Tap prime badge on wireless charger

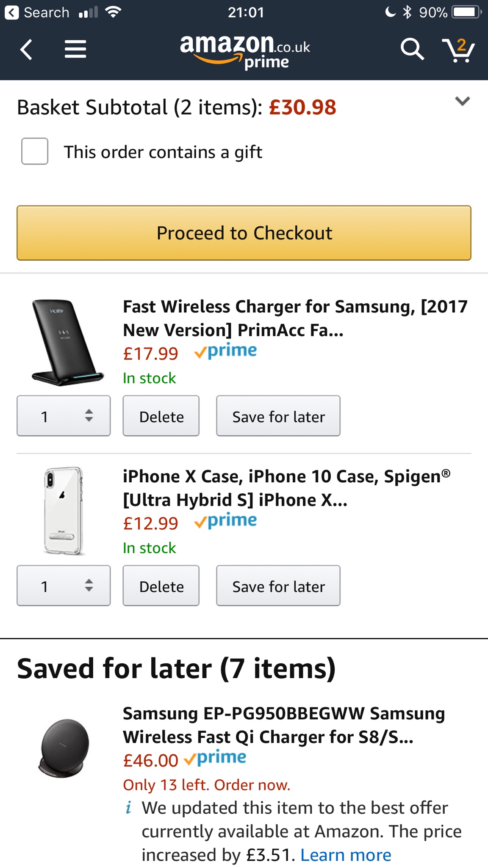click(x=225, y=351)
